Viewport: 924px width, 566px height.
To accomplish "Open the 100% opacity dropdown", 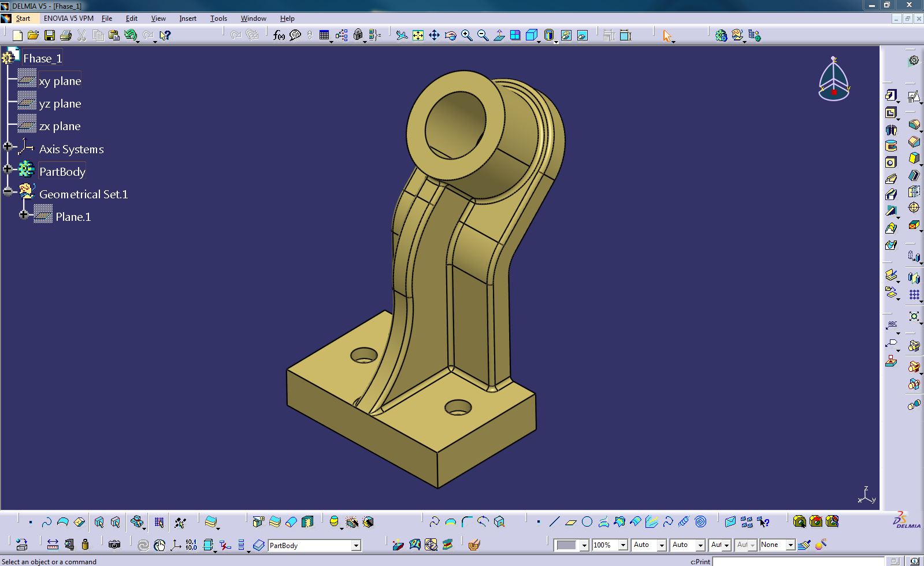I will (623, 545).
